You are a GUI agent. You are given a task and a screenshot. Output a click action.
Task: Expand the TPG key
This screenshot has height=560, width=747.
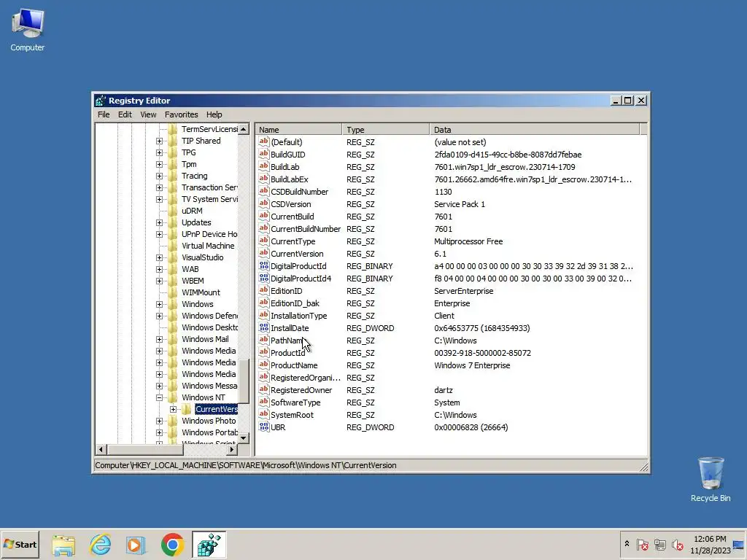[159, 152]
